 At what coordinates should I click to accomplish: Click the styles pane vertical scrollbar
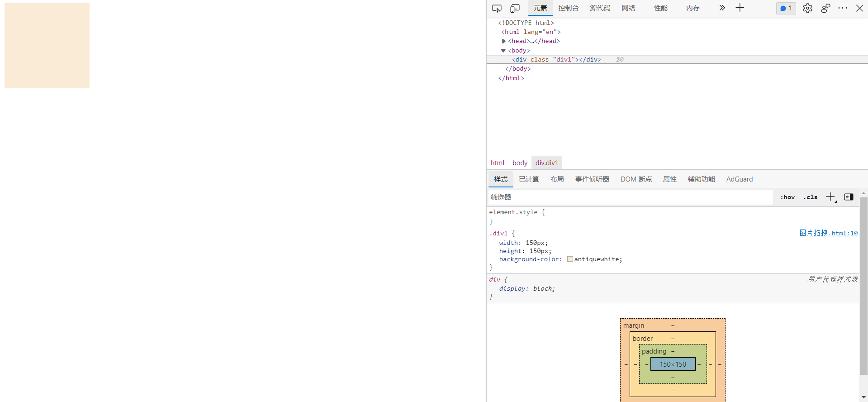click(863, 286)
